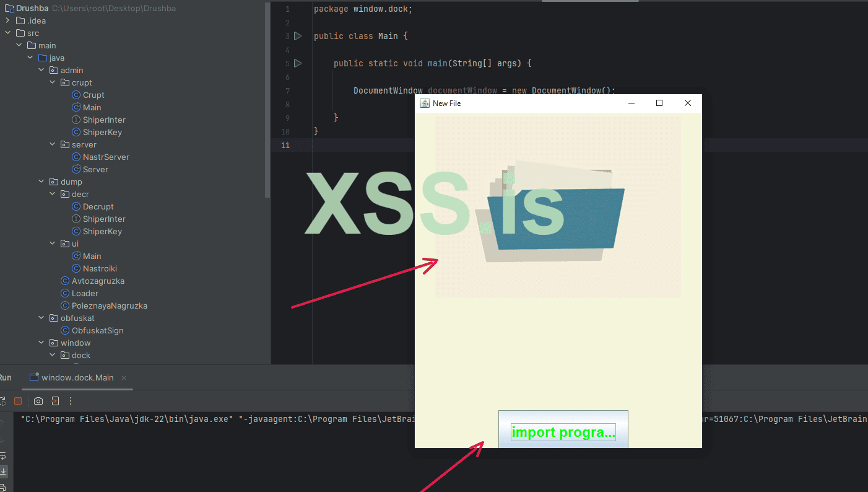Open the ObfuskatSign class

pos(92,330)
